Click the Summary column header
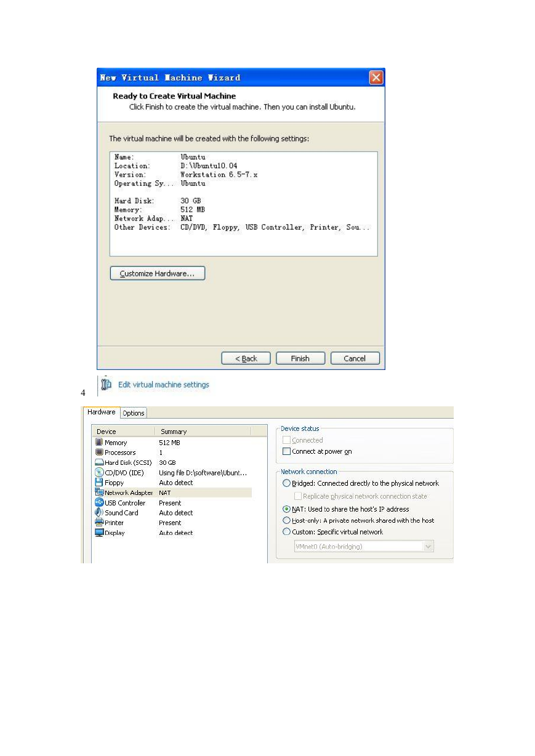535x756 pixels. pos(203,432)
